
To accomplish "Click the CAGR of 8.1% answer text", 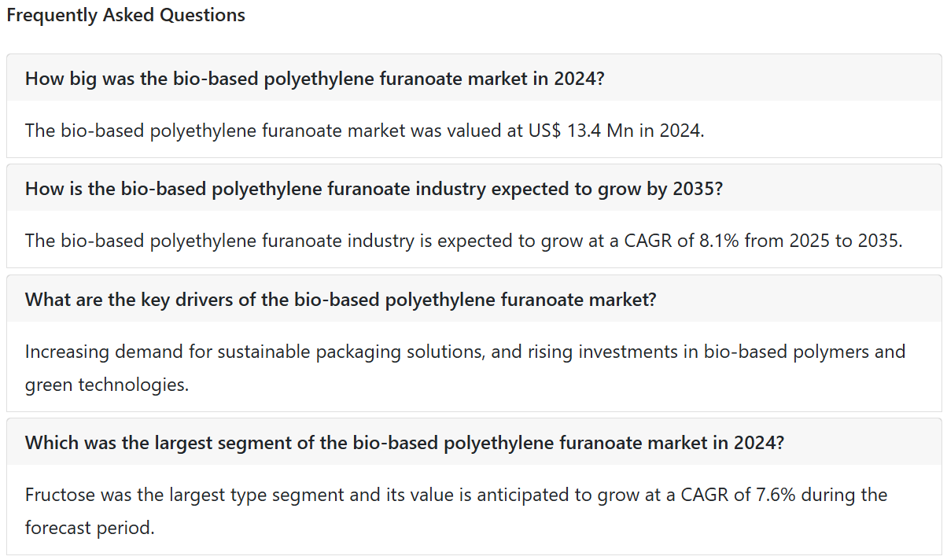I will 463,240.
